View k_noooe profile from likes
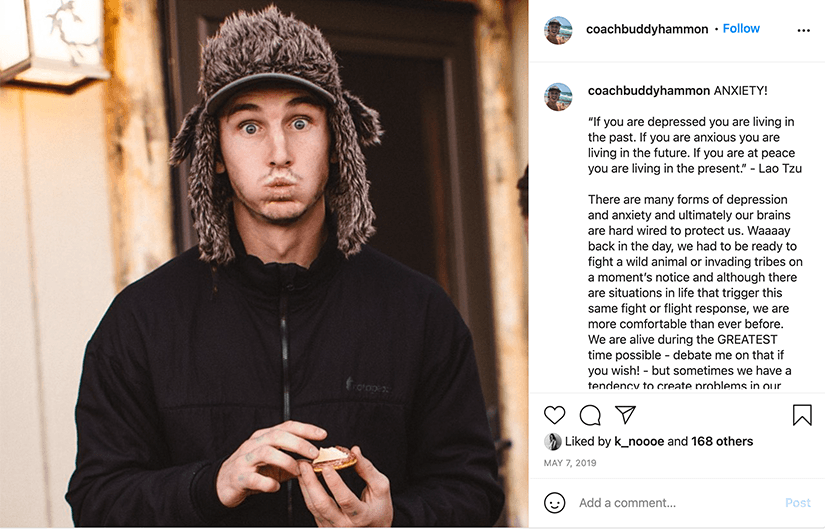825x529 pixels. click(x=639, y=441)
